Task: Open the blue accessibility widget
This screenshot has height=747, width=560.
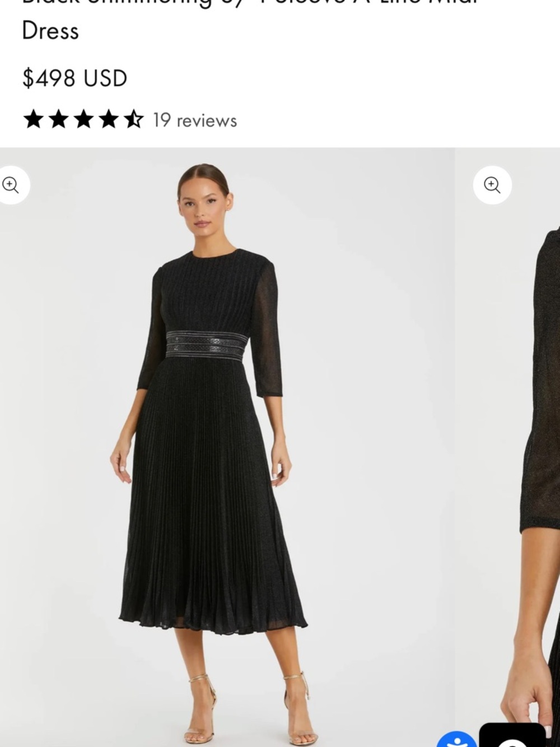Action: (x=458, y=739)
